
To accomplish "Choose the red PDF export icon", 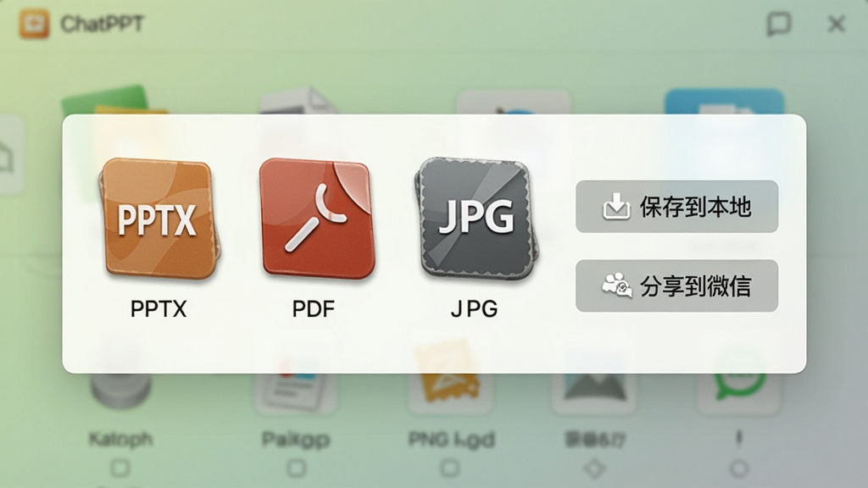I will pyautogui.click(x=317, y=219).
